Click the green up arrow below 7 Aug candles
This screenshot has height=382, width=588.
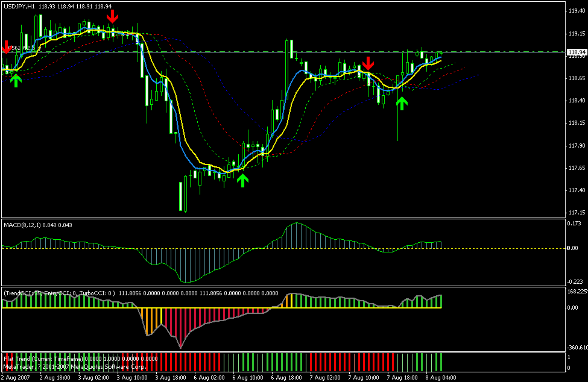click(x=402, y=102)
